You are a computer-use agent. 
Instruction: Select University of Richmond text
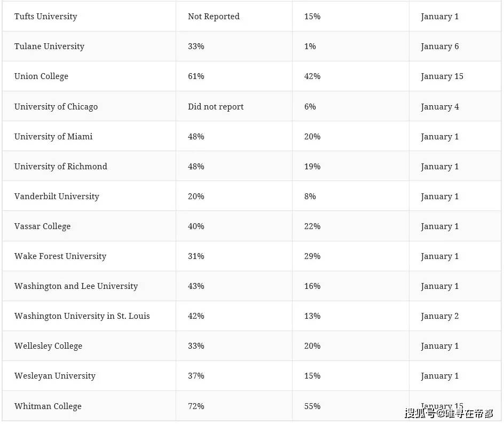pos(61,167)
